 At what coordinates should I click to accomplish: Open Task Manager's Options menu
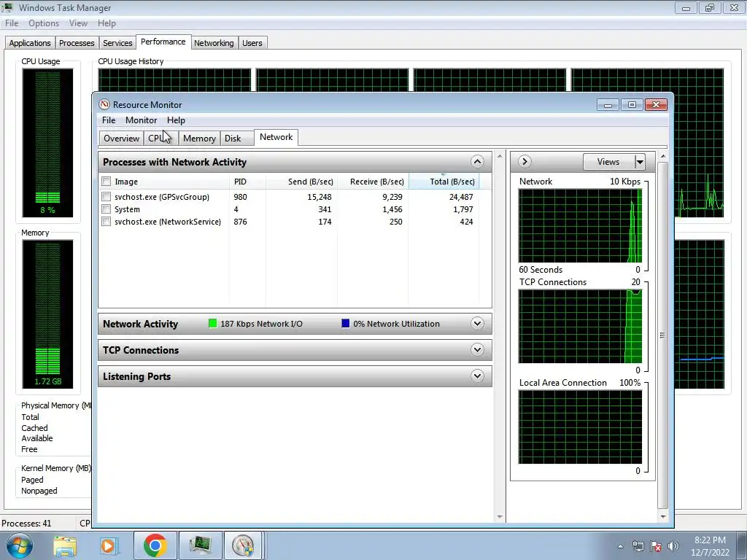(x=44, y=23)
